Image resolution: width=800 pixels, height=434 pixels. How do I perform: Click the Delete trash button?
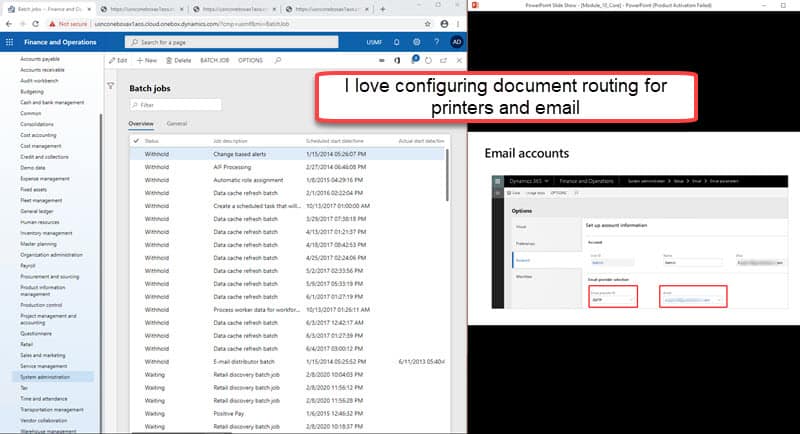179,60
